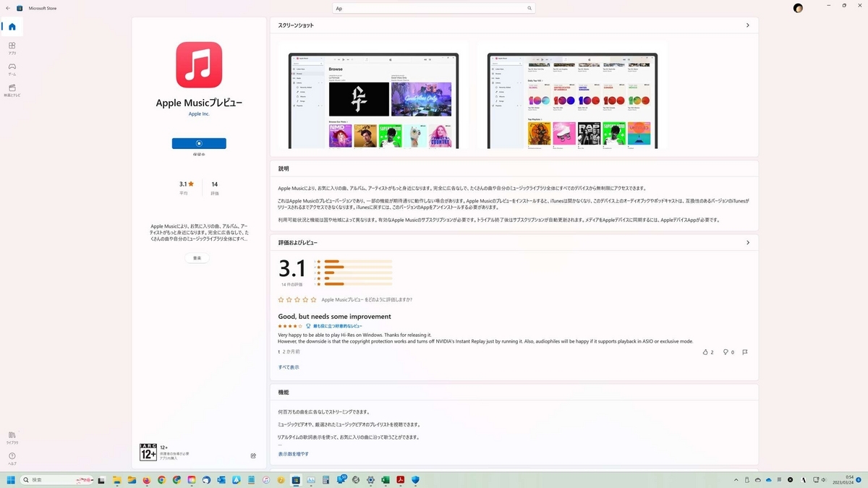The height and width of the screenshot is (488, 868).
Task: Open Google Chrome from the taskbar
Action: pyautogui.click(x=161, y=479)
